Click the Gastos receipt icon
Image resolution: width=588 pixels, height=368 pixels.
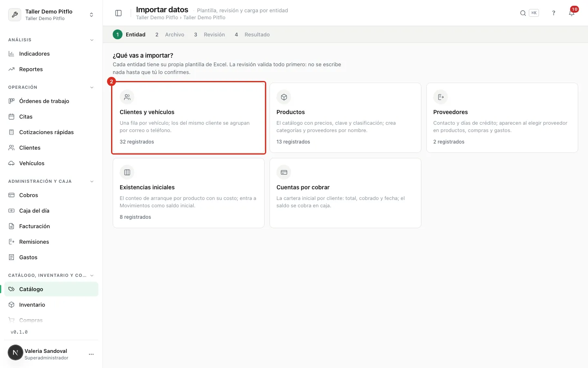[x=11, y=257]
